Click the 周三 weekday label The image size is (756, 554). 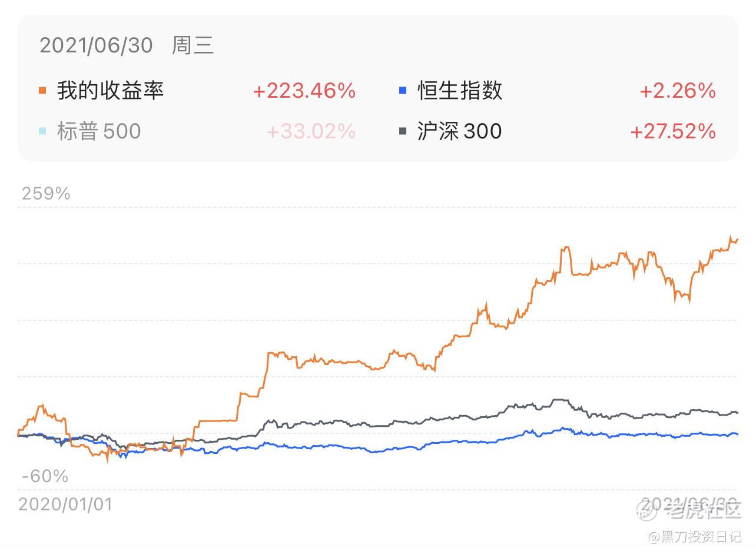pyautogui.click(x=193, y=45)
